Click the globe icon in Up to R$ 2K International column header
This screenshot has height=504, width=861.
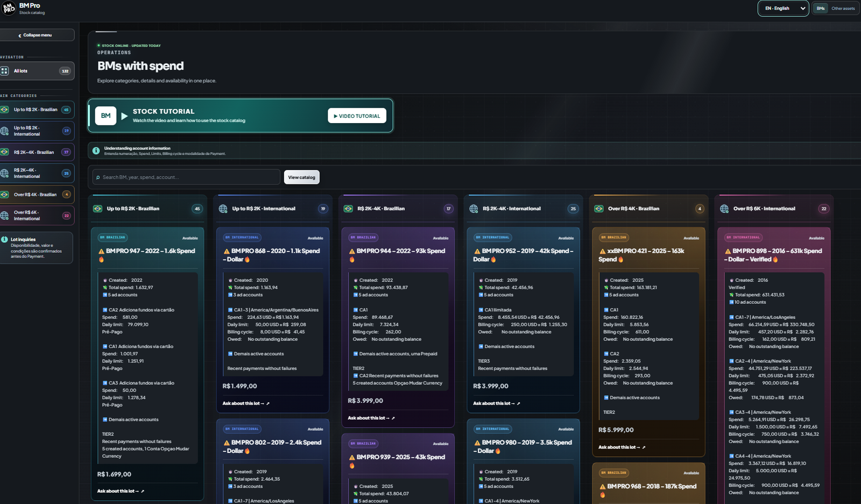[223, 209]
